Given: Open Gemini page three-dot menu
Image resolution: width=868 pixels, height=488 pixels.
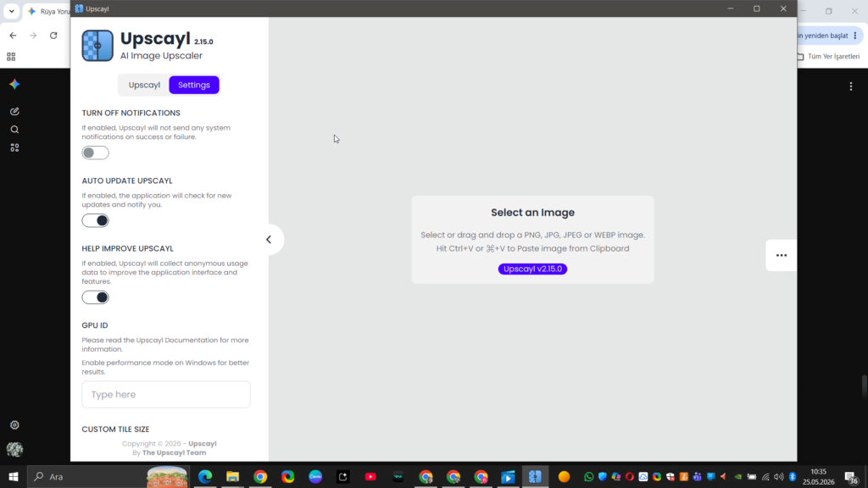Looking at the screenshot, I should [x=851, y=86].
